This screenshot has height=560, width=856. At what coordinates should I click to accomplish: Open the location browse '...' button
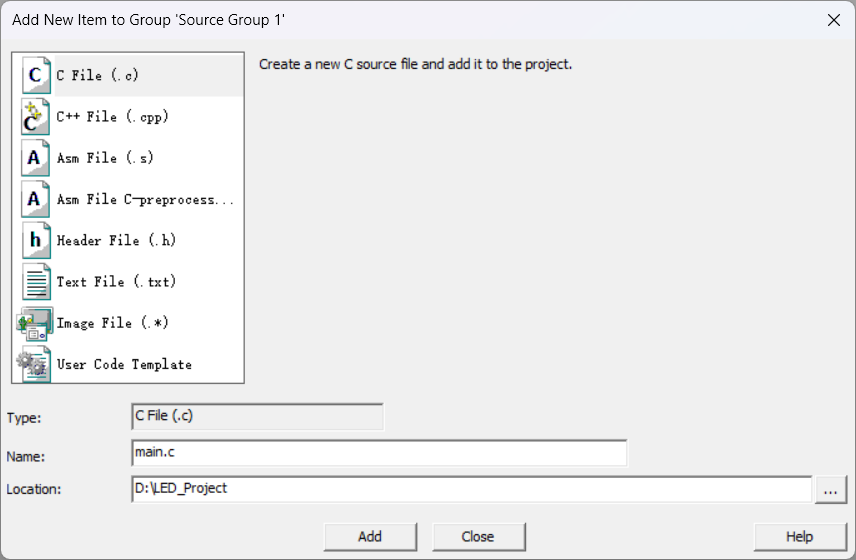tap(831, 490)
